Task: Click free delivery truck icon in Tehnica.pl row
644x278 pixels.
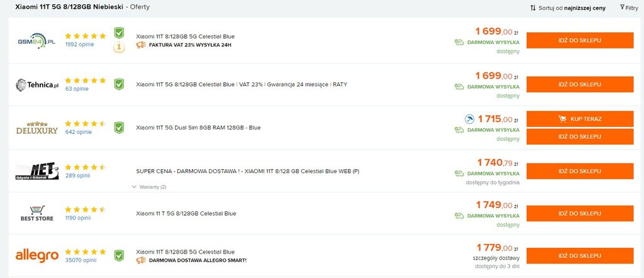Action: [x=459, y=87]
